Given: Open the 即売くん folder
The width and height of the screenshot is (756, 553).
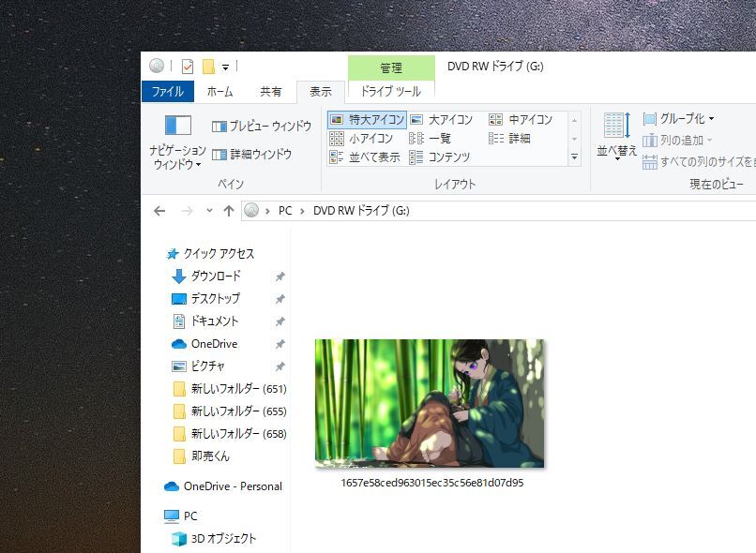Looking at the screenshot, I should point(201,456).
